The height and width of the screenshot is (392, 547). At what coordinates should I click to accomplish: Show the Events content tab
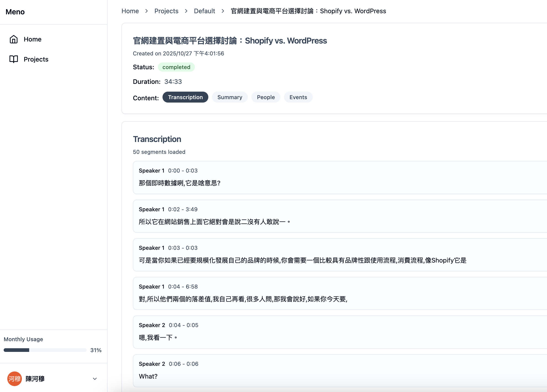(298, 97)
